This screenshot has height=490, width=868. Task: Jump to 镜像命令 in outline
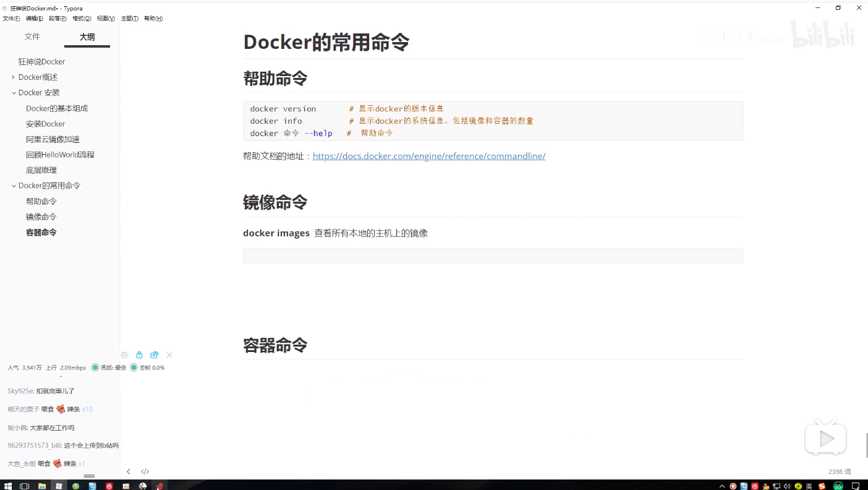41,217
